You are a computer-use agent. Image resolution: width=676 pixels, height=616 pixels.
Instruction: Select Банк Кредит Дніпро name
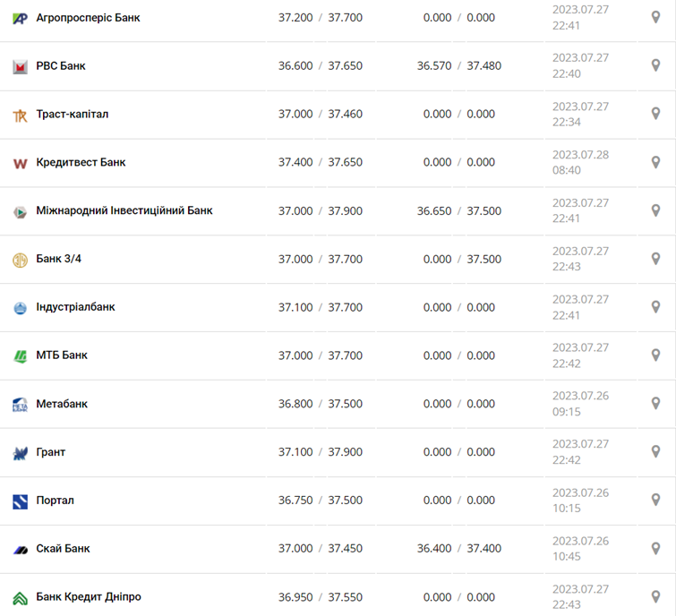(89, 596)
